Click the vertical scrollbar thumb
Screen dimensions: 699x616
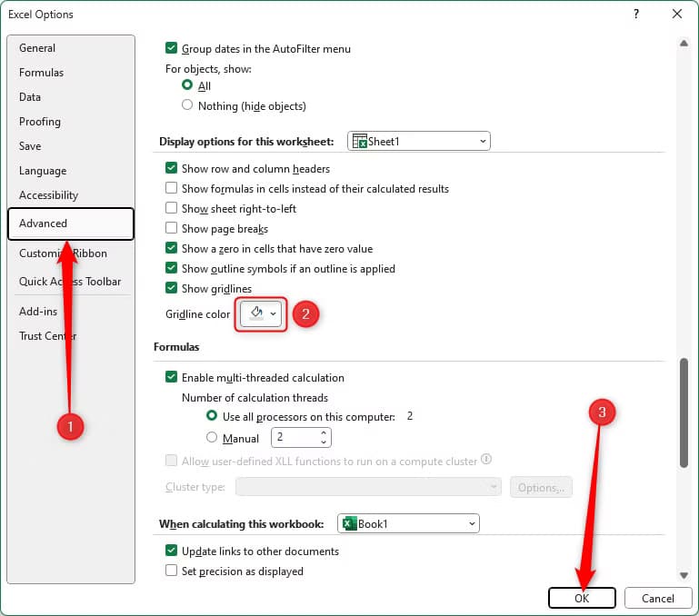click(x=684, y=412)
